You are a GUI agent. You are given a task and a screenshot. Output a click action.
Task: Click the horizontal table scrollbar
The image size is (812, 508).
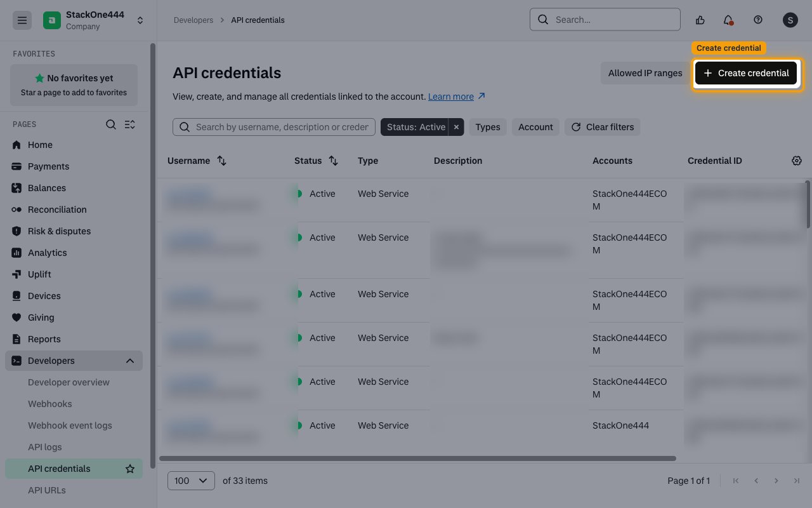coord(417,458)
